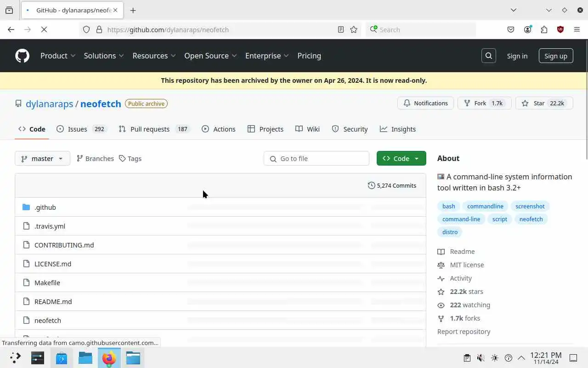Expand the Enterprise menu
588x368 pixels.
267,56
